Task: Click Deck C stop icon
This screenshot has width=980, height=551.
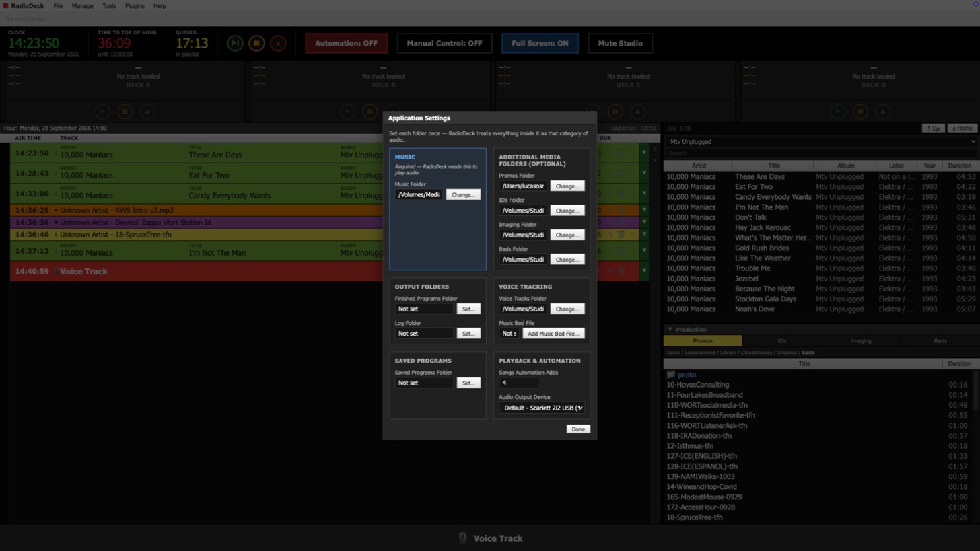Action: [615, 112]
